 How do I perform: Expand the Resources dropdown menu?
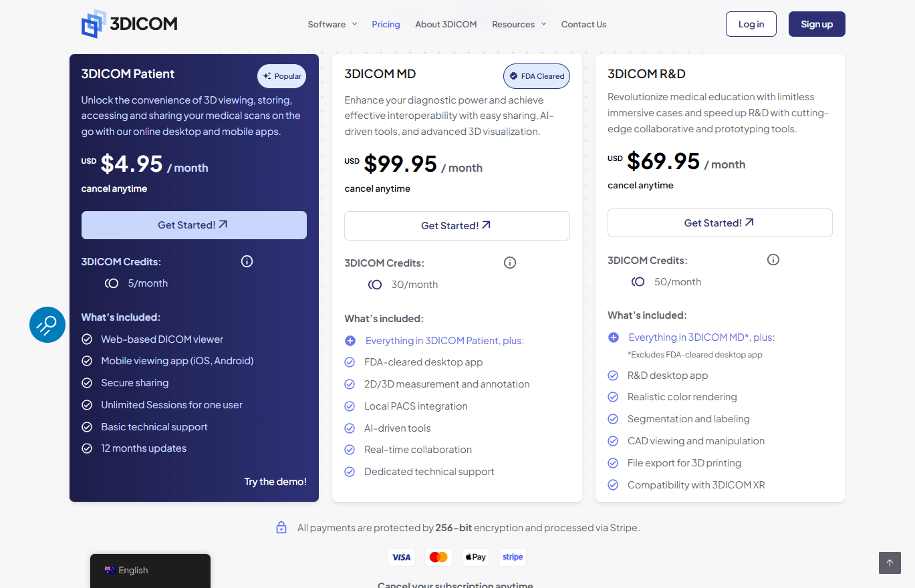[x=519, y=24]
